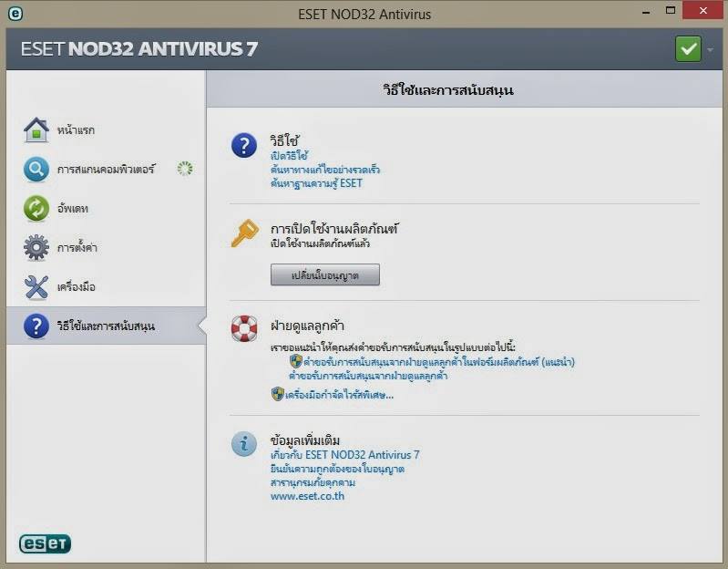Screen dimensions: 728x569
Task: Click the scan progress spinner indicator
Action: click(x=185, y=169)
